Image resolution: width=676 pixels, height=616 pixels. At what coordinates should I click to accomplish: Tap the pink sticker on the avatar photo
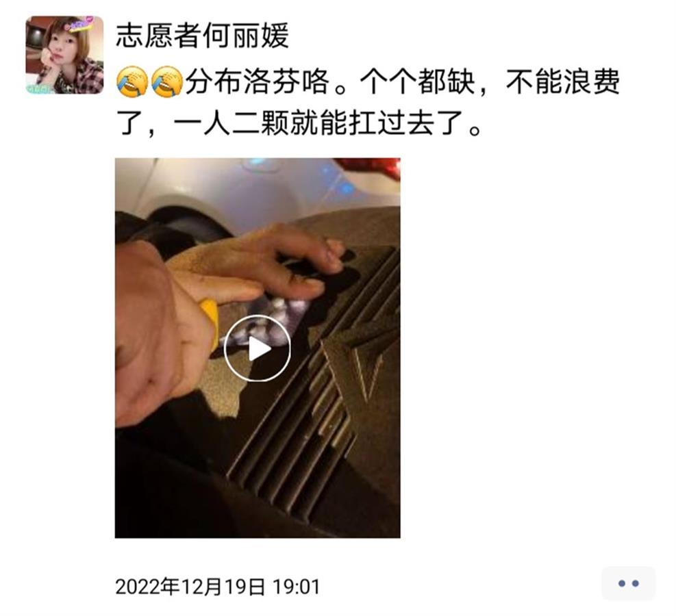coord(81,24)
